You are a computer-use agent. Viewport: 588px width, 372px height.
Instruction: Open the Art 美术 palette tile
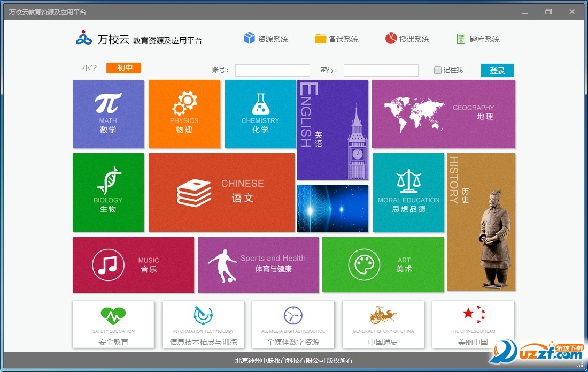[x=383, y=264]
